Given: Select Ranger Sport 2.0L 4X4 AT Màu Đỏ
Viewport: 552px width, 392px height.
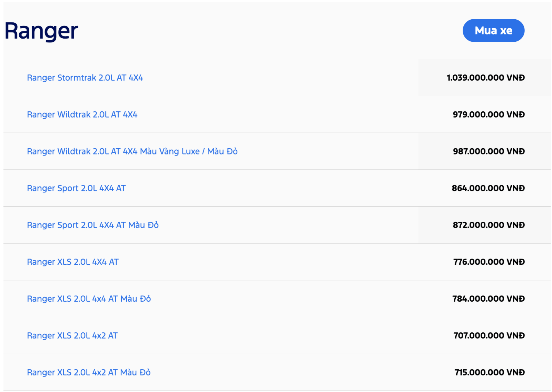Looking at the screenshot, I should pos(93,225).
